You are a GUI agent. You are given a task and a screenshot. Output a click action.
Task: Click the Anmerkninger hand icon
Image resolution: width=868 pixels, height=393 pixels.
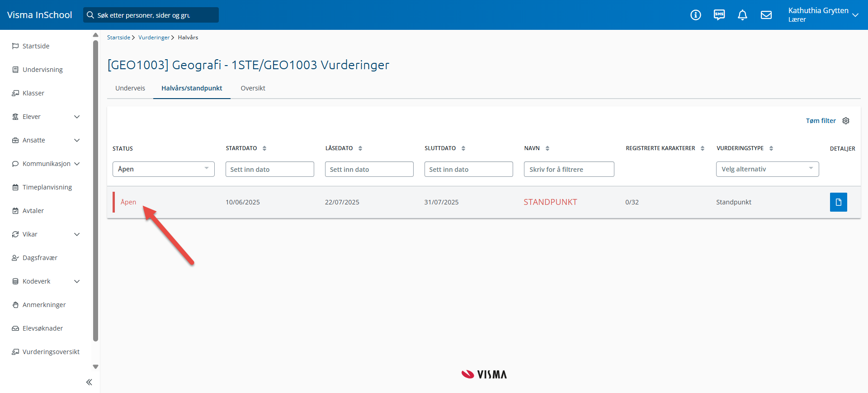coord(15,305)
